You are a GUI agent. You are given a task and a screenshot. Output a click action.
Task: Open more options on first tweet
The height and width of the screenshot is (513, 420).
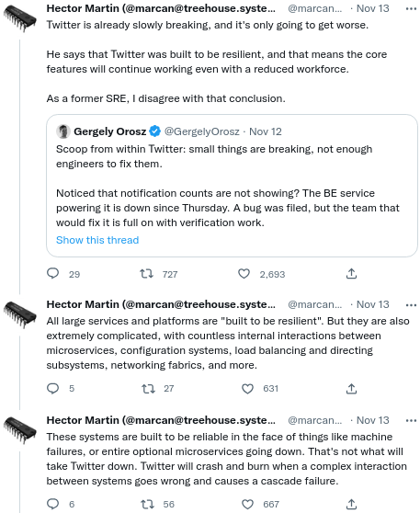pyautogui.click(x=411, y=9)
